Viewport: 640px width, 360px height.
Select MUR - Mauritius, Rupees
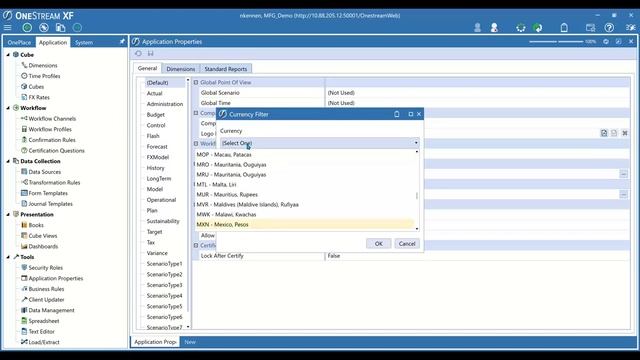point(304,194)
